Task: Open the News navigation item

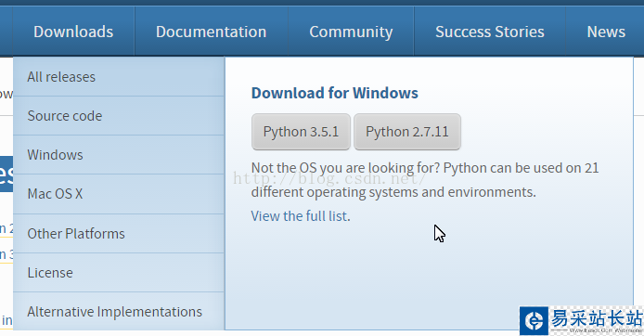Action: tap(605, 32)
